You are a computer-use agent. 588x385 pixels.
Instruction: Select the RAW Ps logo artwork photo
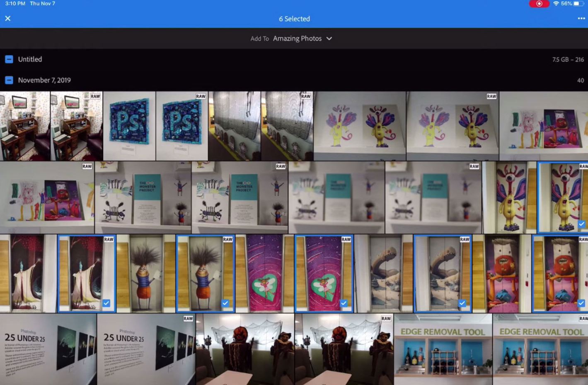point(182,126)
